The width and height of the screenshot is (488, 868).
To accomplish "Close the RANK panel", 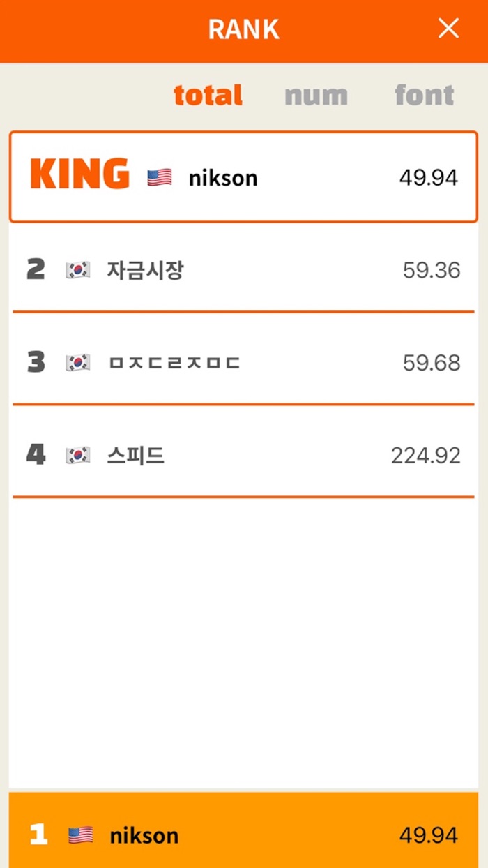I will click(448, 29).
